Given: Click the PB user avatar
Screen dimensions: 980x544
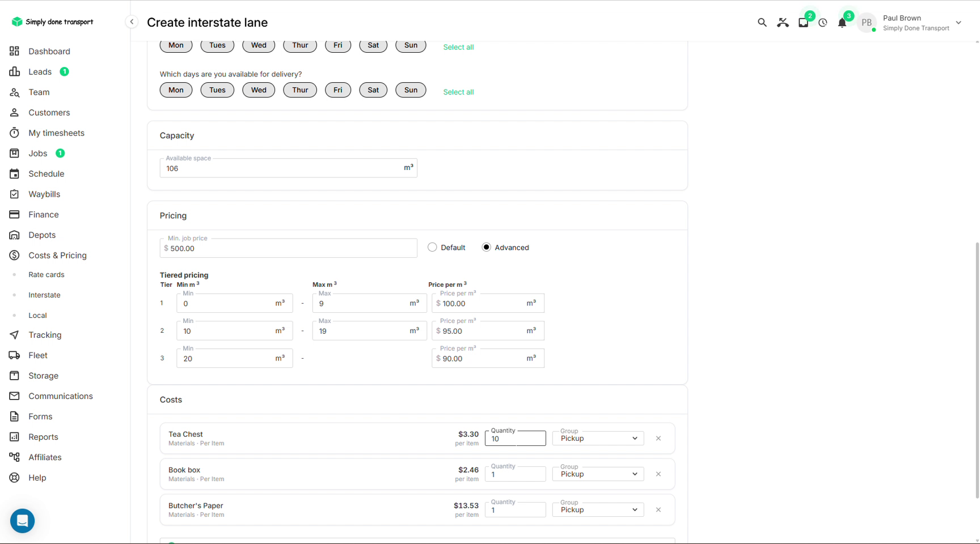Looking at the screenshot, I should click(867, 23).
